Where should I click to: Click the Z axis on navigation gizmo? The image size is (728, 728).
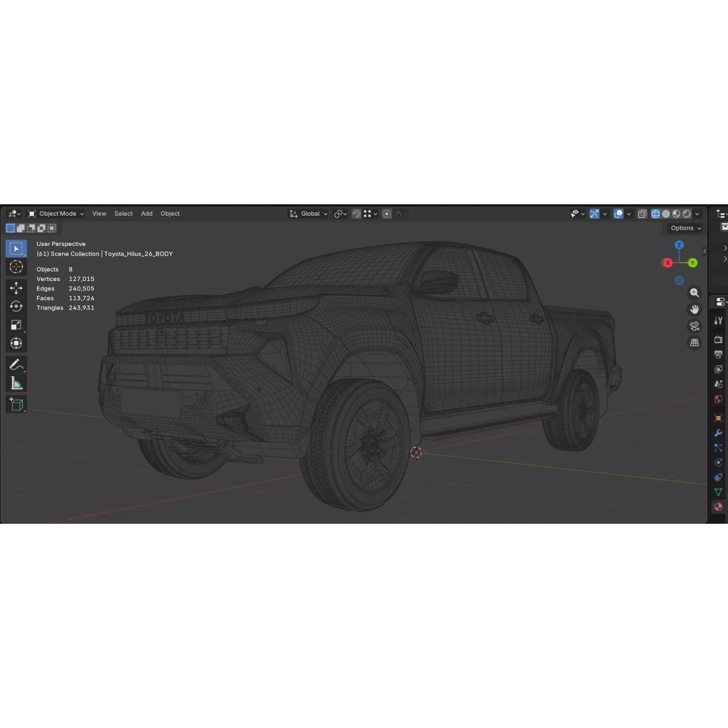click(679, 245)
